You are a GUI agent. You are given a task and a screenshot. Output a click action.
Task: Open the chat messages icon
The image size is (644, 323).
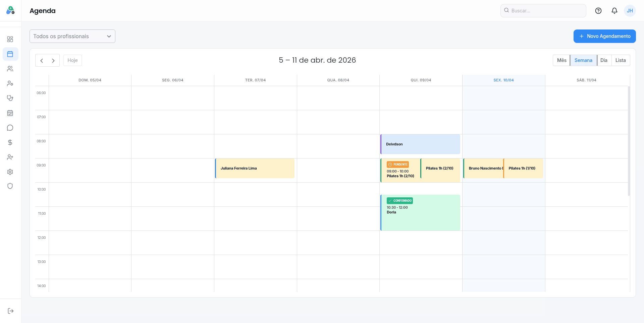(x=10, y=128)
